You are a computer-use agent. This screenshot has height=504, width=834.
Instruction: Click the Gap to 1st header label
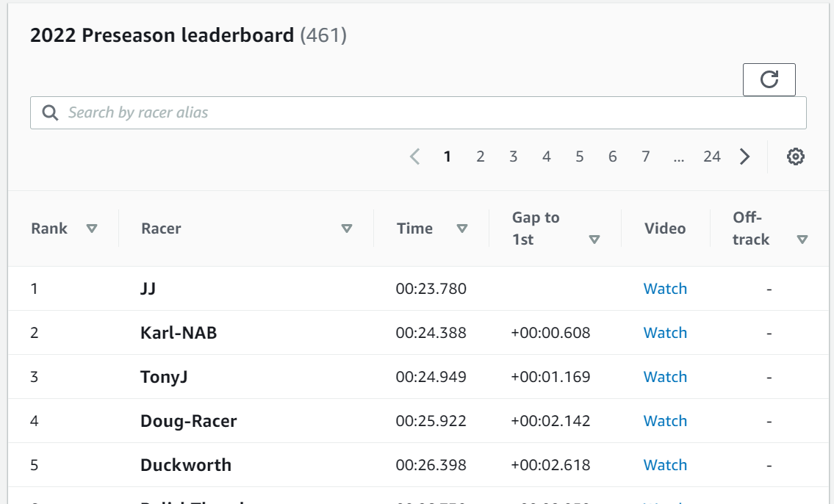pos(536,228)
